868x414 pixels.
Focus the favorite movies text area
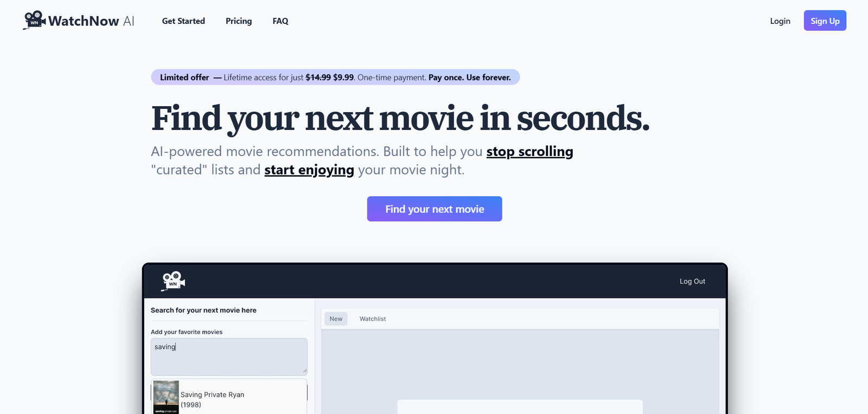[229, 357]
